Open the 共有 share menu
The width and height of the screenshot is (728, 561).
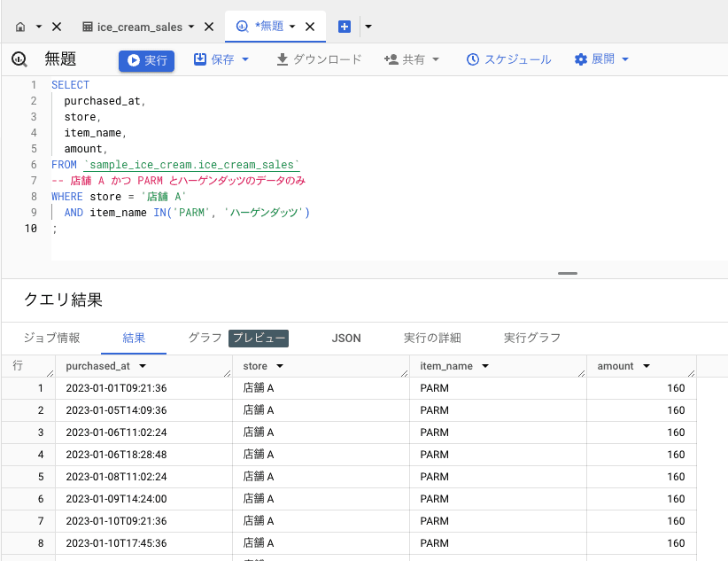tap(412, 59)
